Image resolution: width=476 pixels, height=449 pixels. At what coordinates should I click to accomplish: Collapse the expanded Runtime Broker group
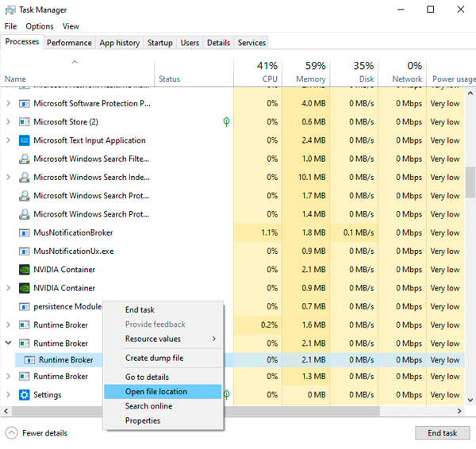click(9, 343)
